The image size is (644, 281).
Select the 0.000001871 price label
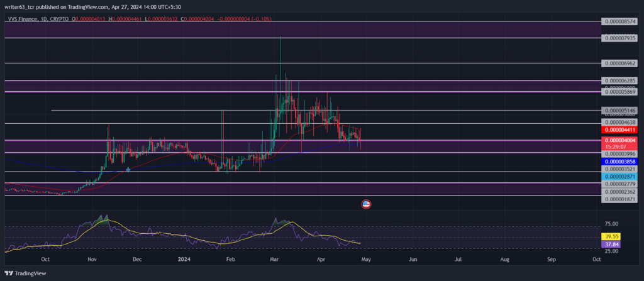(619, 199)
